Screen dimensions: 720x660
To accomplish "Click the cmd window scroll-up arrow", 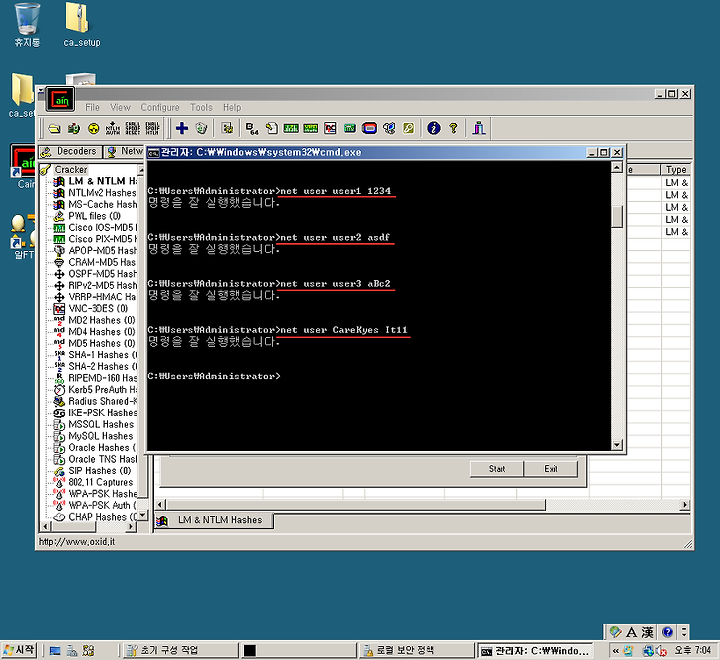I will [x=617, y=167].
